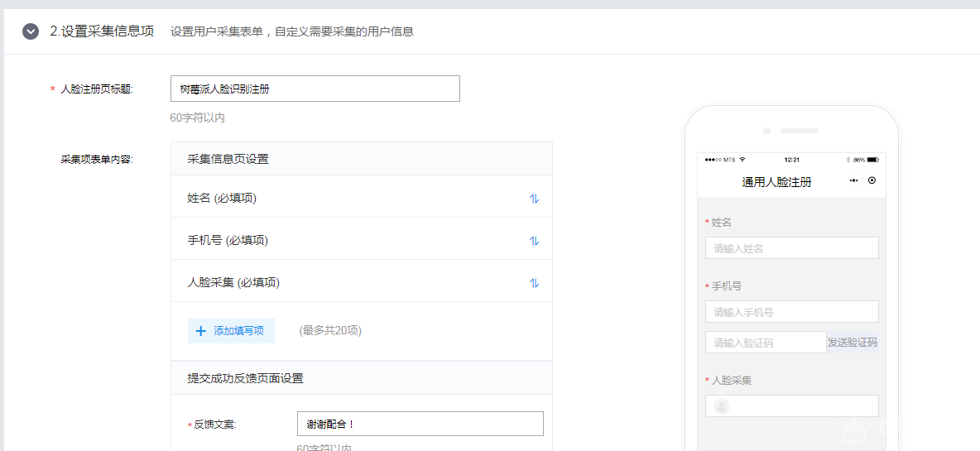
Task: Click the 12:21 time in phone status bar
Action: pyautogui.click(x=791, y=160)
